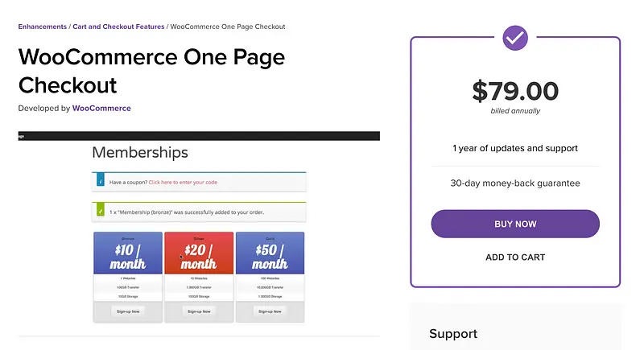
Task: Click the 'Click here to enter your code' link
Action: click(183, 183)
